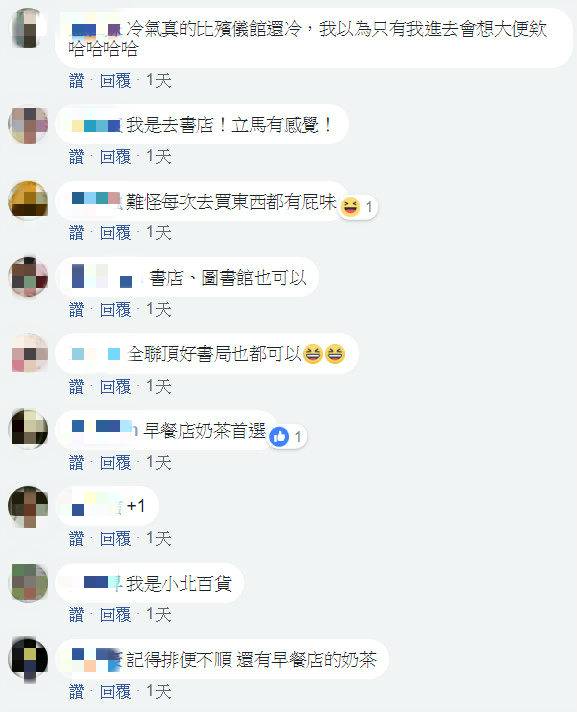Image resolution: width=577 pixels, height=712 pixels.
Task: Reply to the 我是小北百貨 comment
Action: tap(115, 615)
